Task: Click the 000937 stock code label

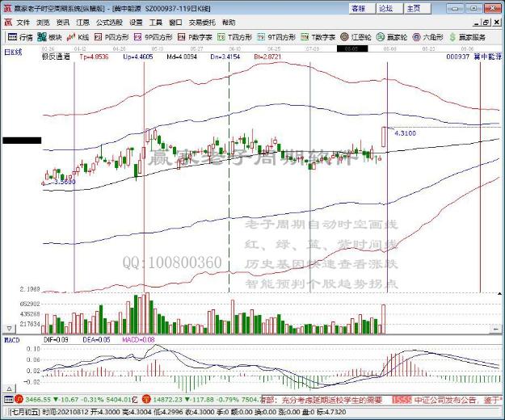Action: (x=457, y=57)
